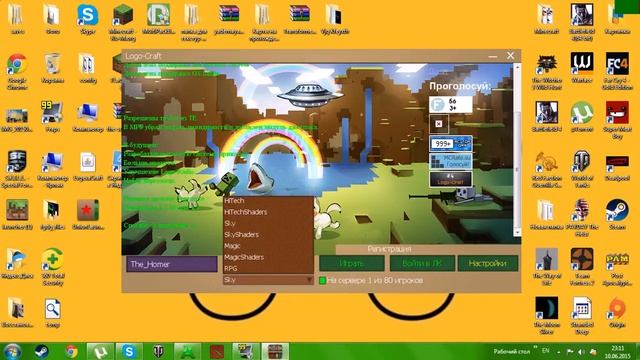Click the Регистрация link

click(x=389, y=249)
